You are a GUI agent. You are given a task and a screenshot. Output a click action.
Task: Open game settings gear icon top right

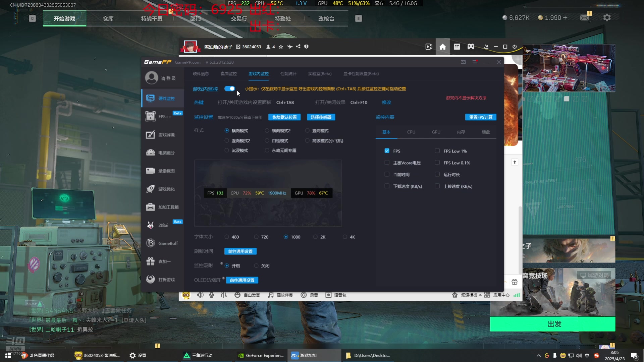tap(607, 17)
